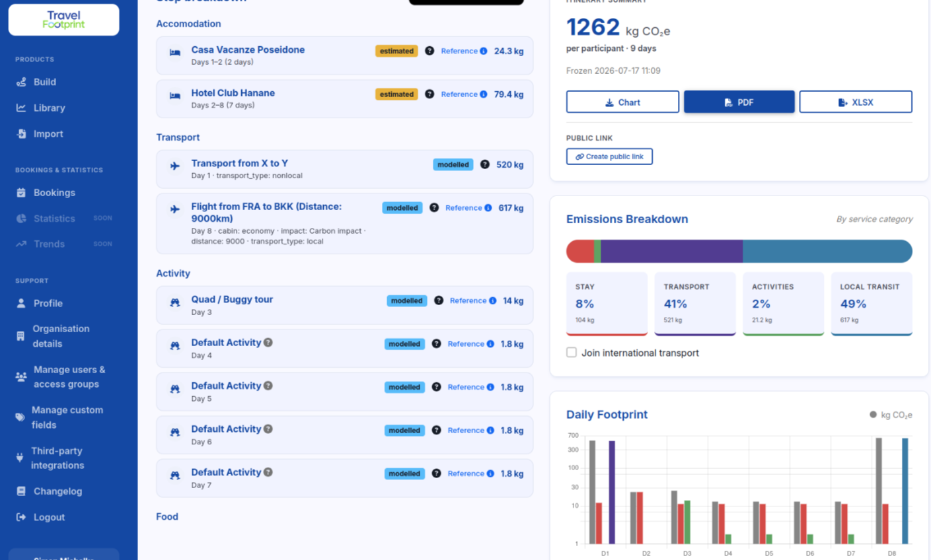Click the integrations plug icon
The width and height of the screenshot is (931, 560).
tap(20, 458)
